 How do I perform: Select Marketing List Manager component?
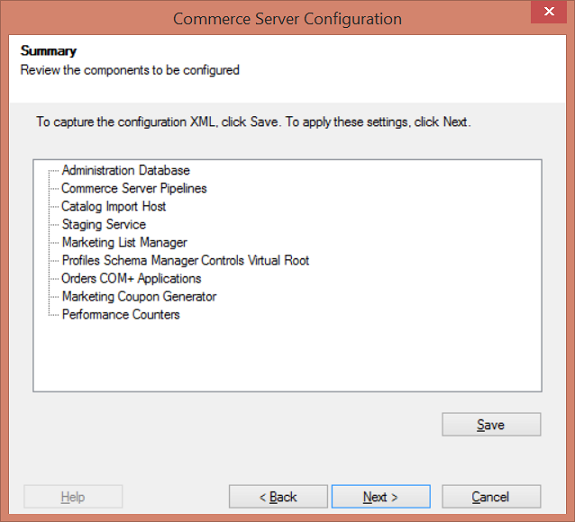124,242
